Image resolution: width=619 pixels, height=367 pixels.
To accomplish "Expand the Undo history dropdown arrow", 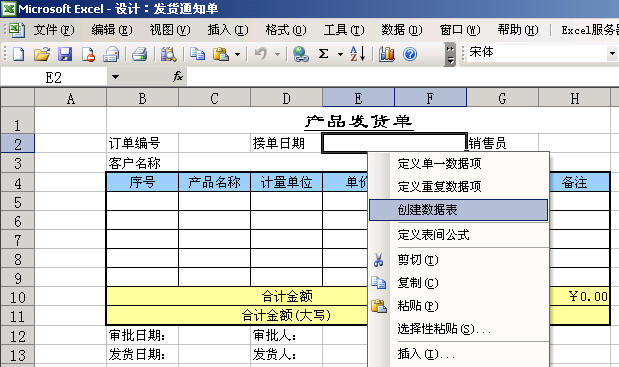I will pos(277,54).
